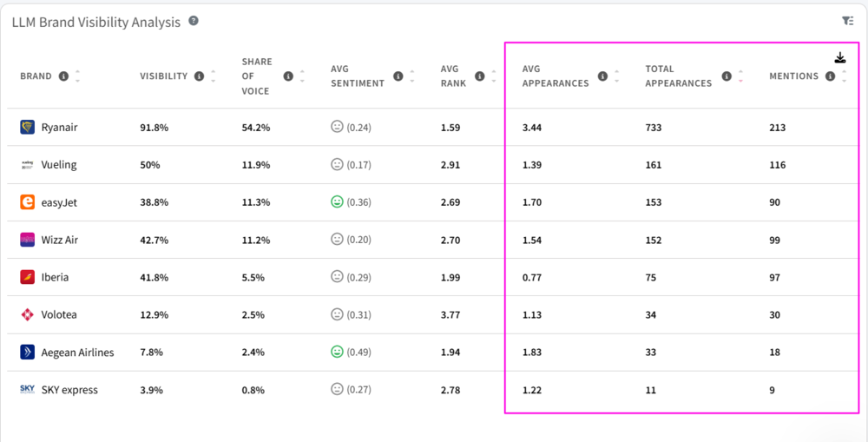Click the MENTIONS column header label

click(794, 76)
